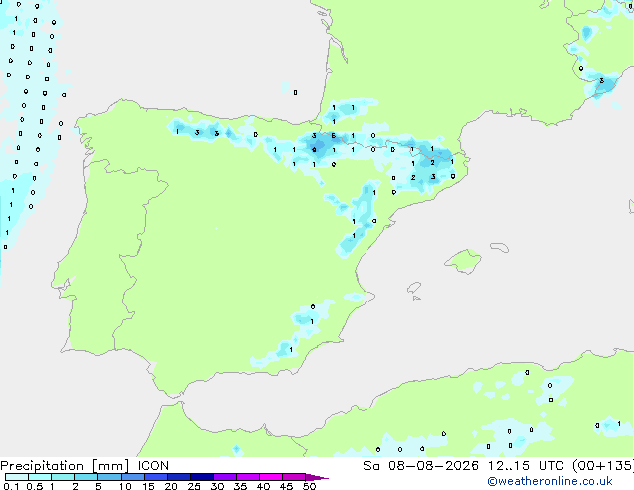The height and width of the screenshot is (490, 634).
Task: Open the weatheronline.co.uk copyright link
Action: click(x=550, y=481)
